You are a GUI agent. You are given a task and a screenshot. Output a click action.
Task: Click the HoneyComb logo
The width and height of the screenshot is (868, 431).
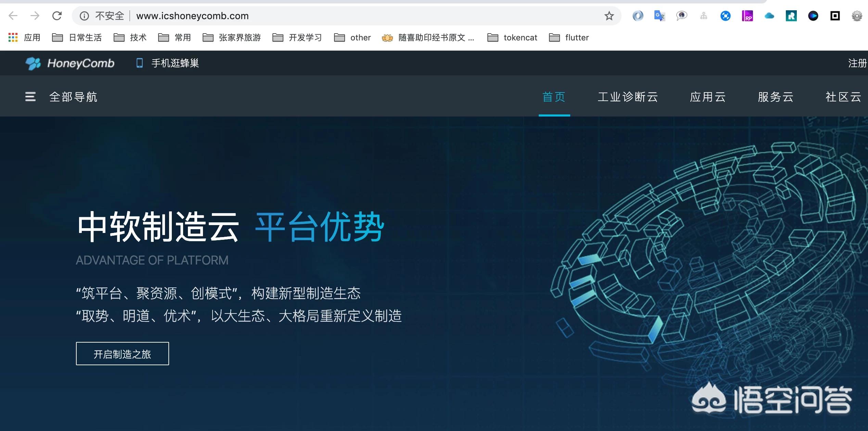click(x=70, y=63)
